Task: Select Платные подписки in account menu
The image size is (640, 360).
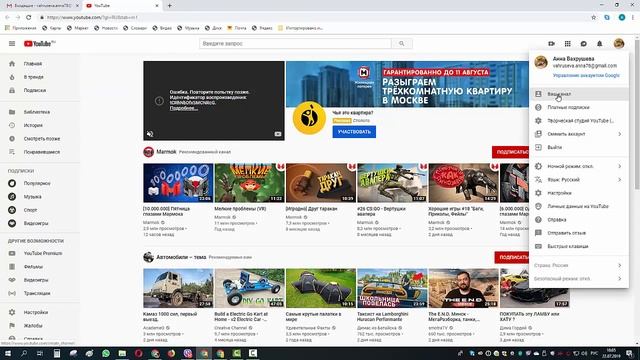Action: pos(579,107)
